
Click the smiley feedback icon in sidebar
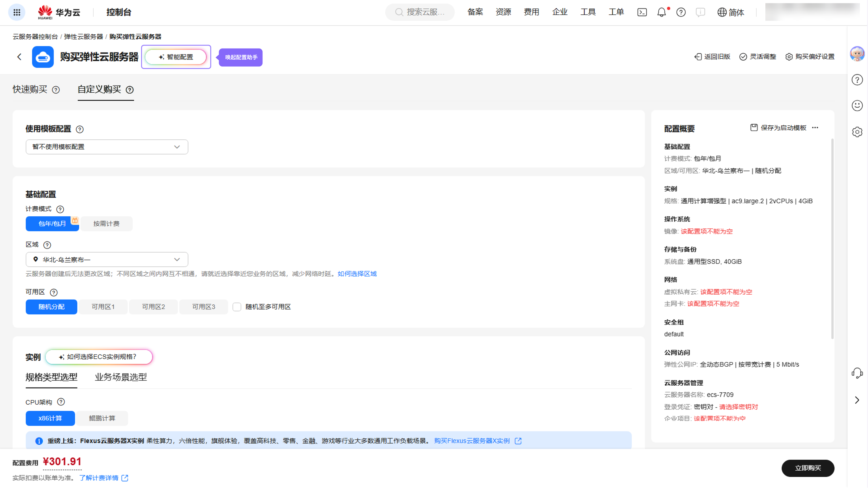857,106
